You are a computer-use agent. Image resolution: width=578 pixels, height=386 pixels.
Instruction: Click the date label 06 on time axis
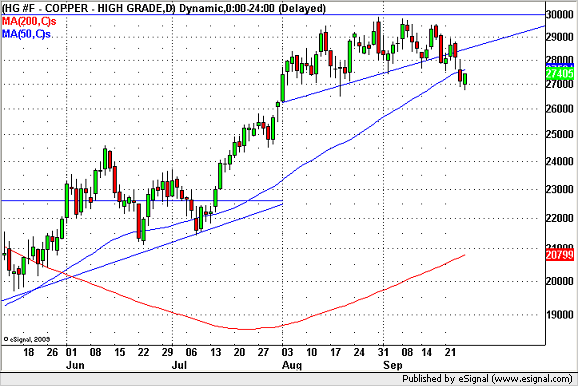[x=191, y=352]
